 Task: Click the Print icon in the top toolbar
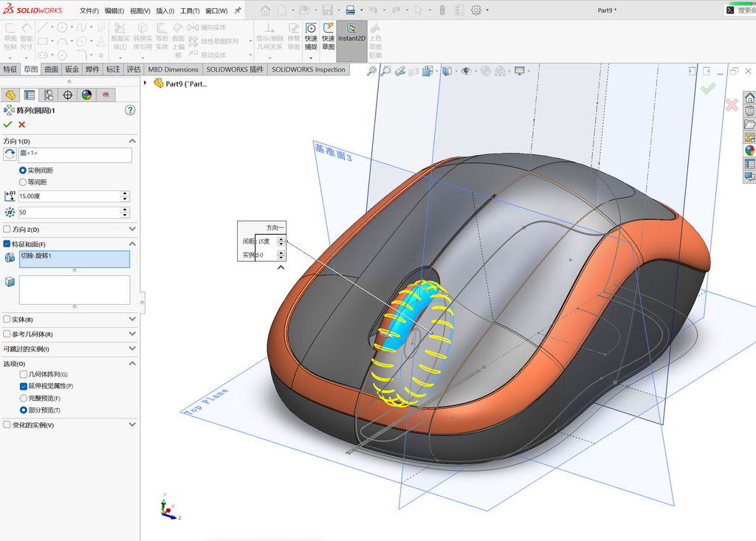pyautogui.click(x=351, y=10)
